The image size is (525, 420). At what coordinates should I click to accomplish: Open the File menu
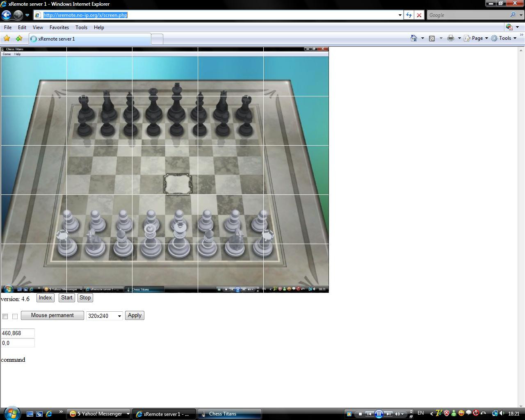pyautogui.click(x=8, y=27)
